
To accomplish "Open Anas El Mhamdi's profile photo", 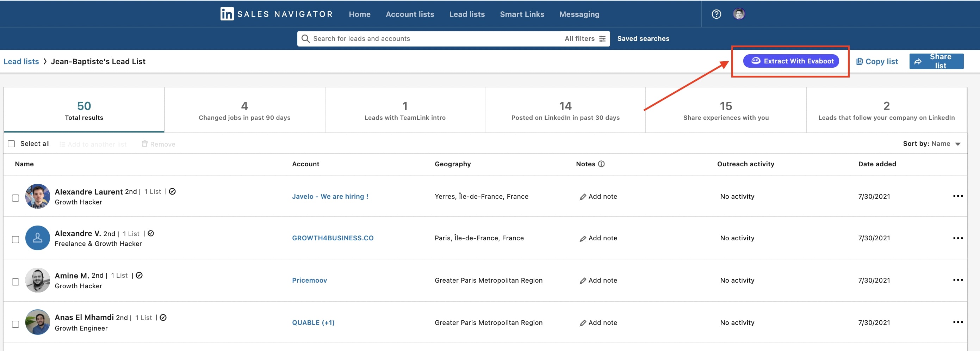I will click(38, 322).
